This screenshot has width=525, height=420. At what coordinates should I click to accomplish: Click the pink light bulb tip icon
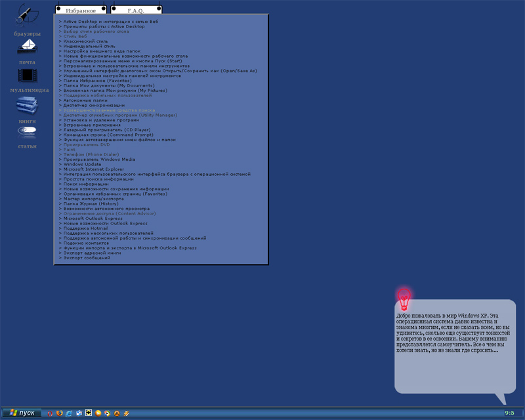point(404,299)
